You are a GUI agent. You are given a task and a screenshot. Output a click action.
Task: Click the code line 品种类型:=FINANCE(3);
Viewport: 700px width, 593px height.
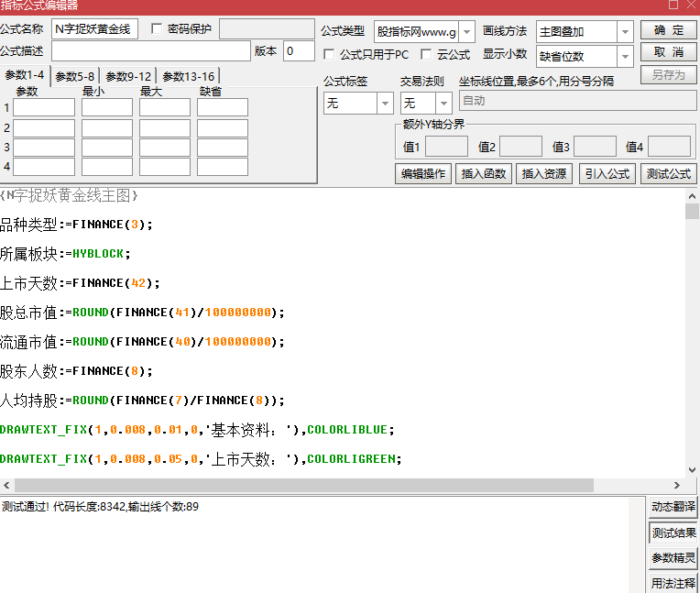tap(76, 225)
